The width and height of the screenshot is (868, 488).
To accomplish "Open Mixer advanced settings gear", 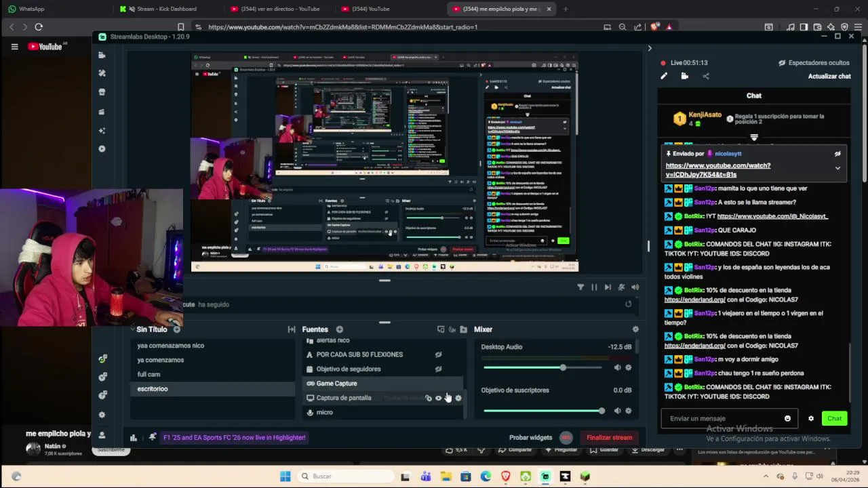I will (x=635, y=329).
